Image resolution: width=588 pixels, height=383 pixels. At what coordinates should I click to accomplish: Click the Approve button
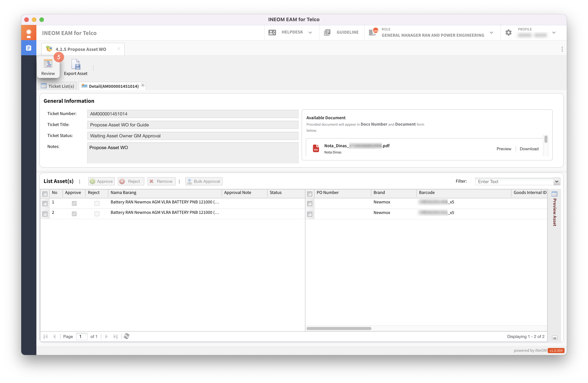101,181
